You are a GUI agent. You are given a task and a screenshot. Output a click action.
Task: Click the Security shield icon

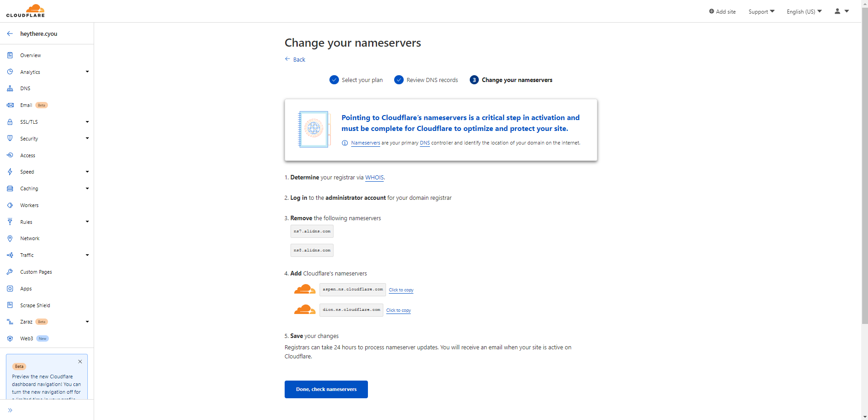click(x=10, y=139)
